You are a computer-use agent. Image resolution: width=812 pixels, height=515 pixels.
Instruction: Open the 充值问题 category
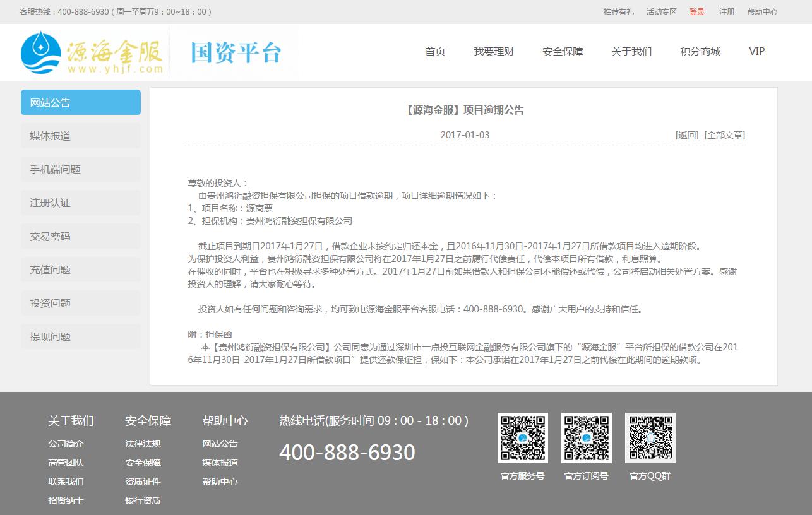pyautogui.click(x=80, y=269)
